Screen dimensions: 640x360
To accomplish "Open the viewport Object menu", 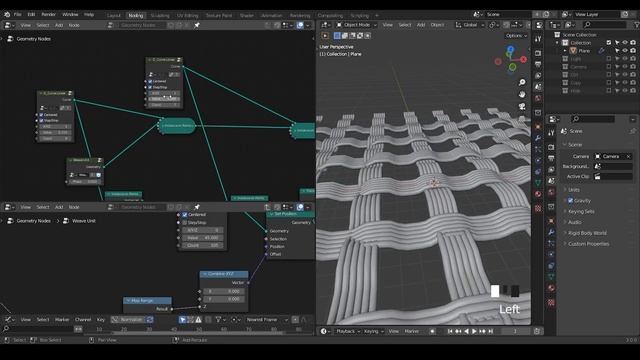I will tap(437, 25).
